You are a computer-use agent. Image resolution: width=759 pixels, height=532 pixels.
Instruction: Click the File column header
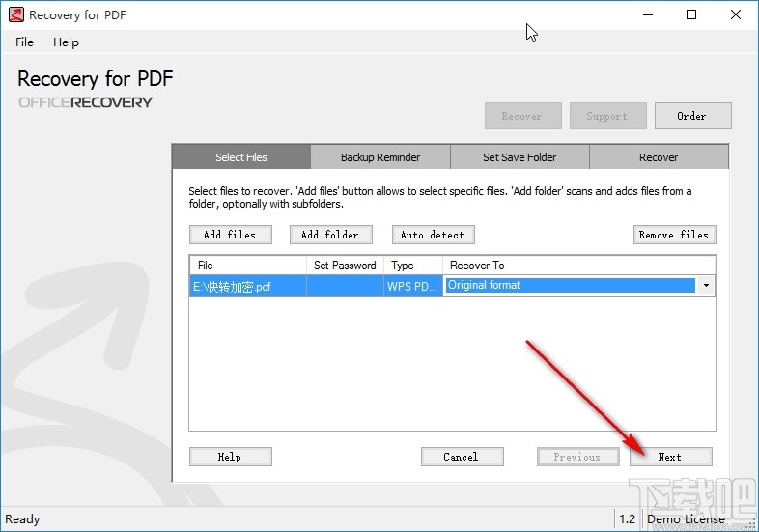click(248, 266)
